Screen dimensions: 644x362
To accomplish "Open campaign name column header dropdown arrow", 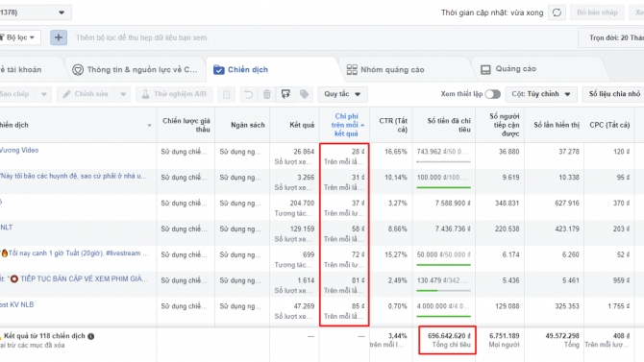I will coord(150,125).
